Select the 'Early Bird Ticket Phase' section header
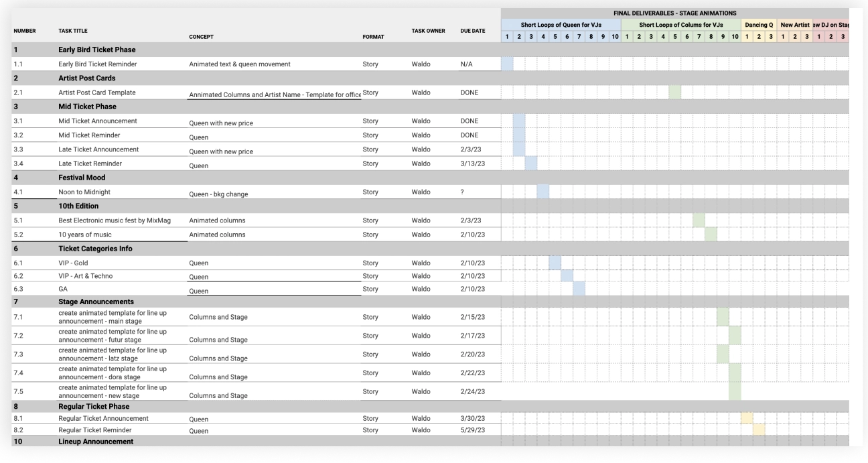This screenshot has height=463, width=868. coord(96,50)
